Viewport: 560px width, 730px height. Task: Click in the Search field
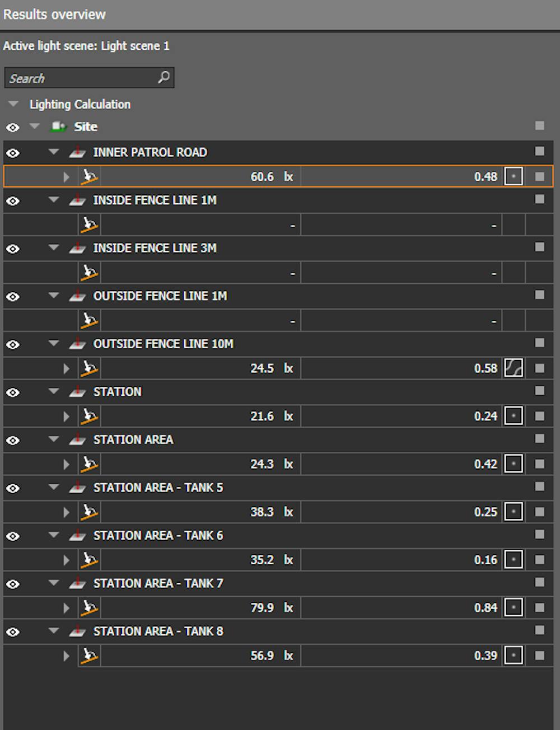pos(78,78)
